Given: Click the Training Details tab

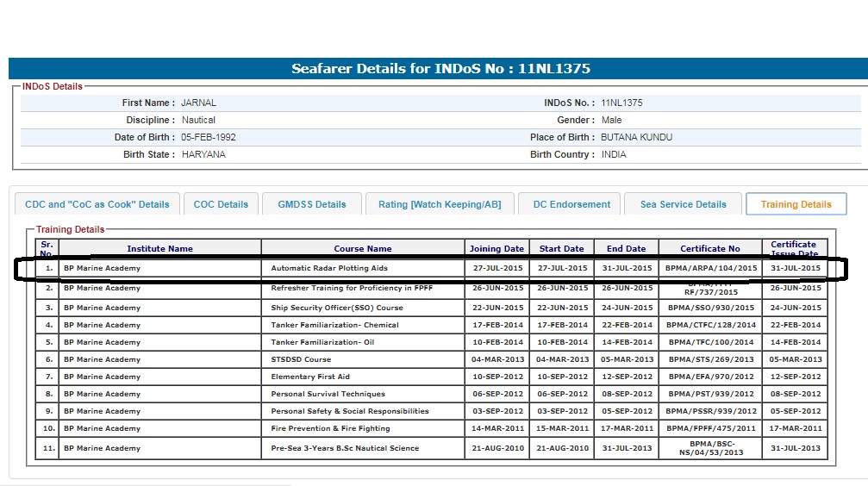Looking at the screenshot, I should pyautogui.click(x=796, y=204).
